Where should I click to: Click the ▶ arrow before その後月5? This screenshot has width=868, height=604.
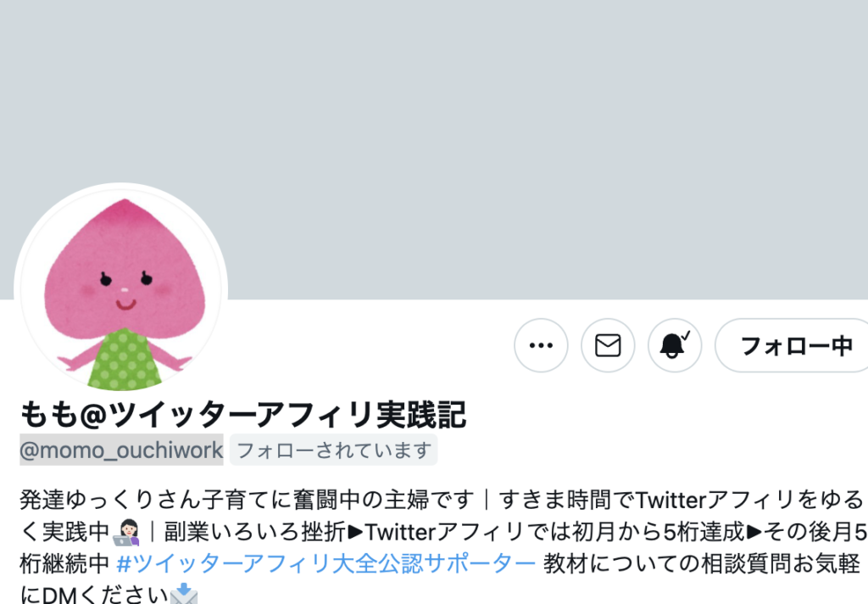(x=754, y=532)
